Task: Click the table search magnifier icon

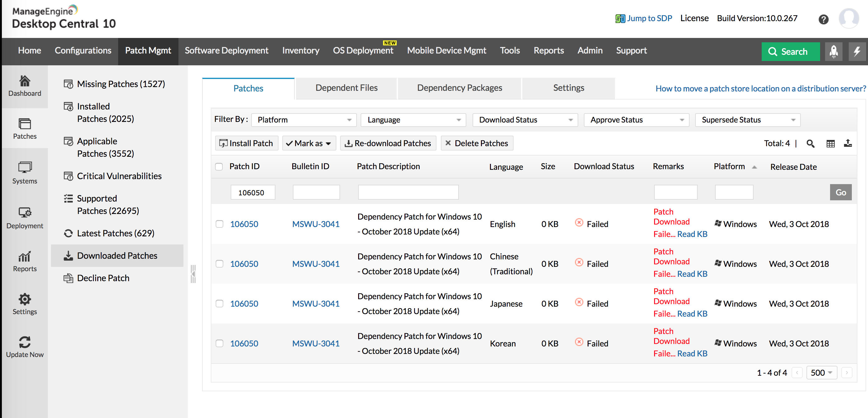Action: (x=810, y=144)
